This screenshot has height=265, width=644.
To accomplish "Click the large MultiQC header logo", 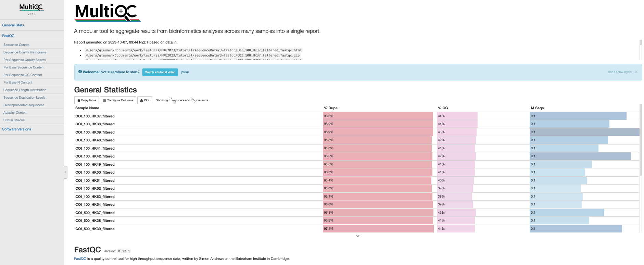I will [108, 13].
